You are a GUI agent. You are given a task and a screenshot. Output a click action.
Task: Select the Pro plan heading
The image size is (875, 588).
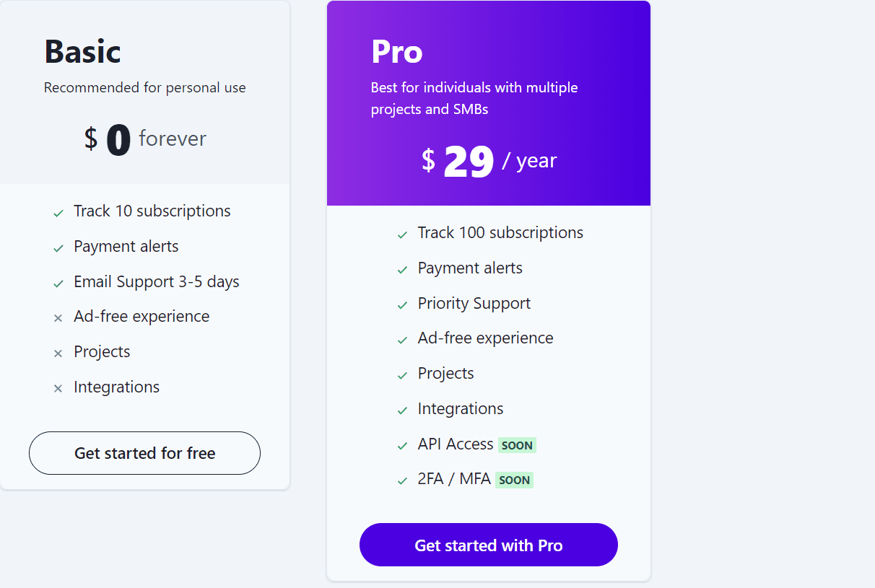[x=397, y=52]
